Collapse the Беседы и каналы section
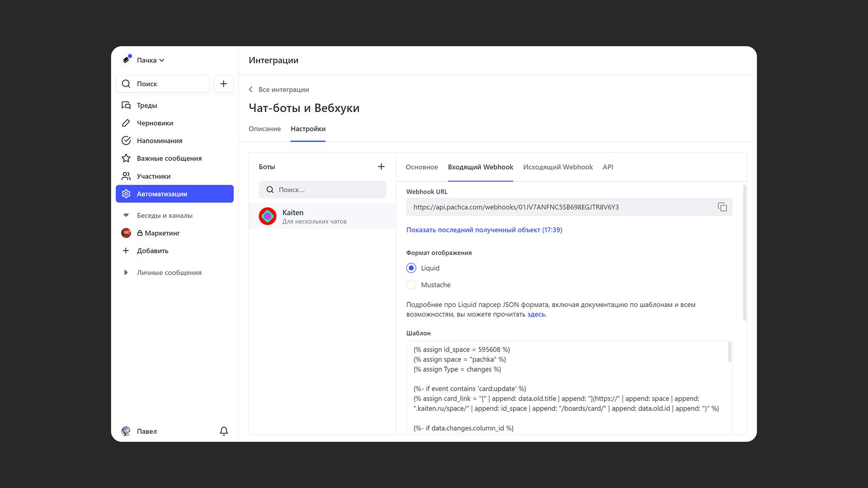 126,216
